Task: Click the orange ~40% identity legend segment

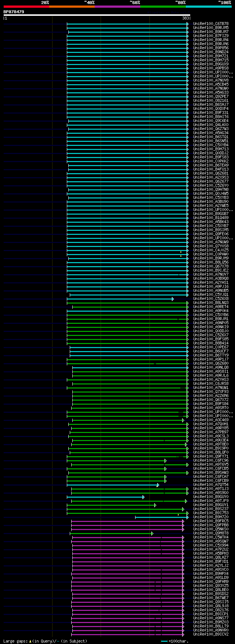Action: [72, 7]
